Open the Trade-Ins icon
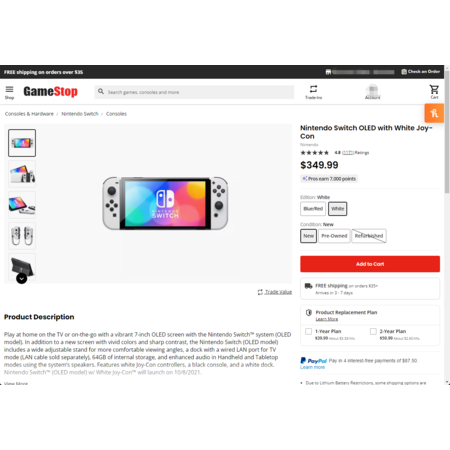The width and height of the screenshot is (450, 450). 313,92
